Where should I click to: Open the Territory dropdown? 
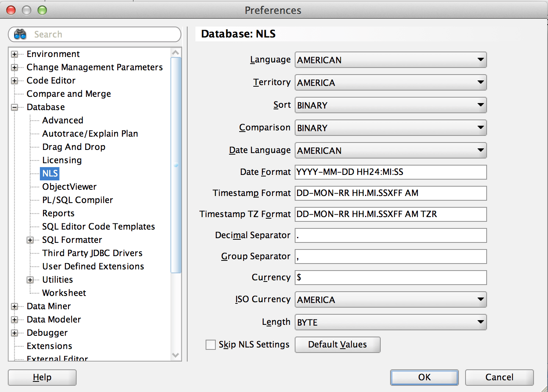pyautogui.click(x=480, y=82)
